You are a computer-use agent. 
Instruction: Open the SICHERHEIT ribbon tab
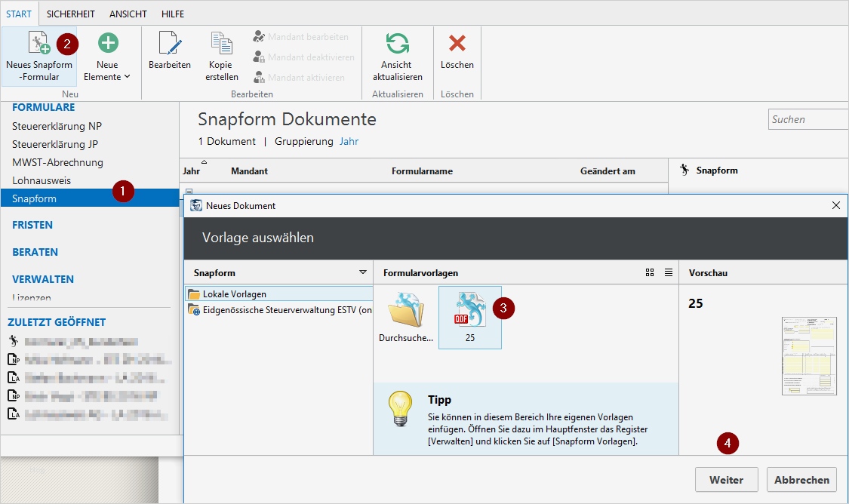[70, 14]
